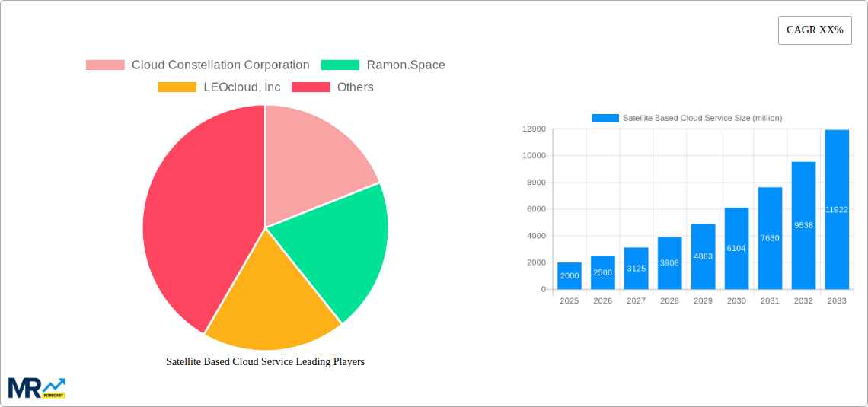868x407 pixels.
Task: Click the CAGR XX% button
Action: coord(815,30)
